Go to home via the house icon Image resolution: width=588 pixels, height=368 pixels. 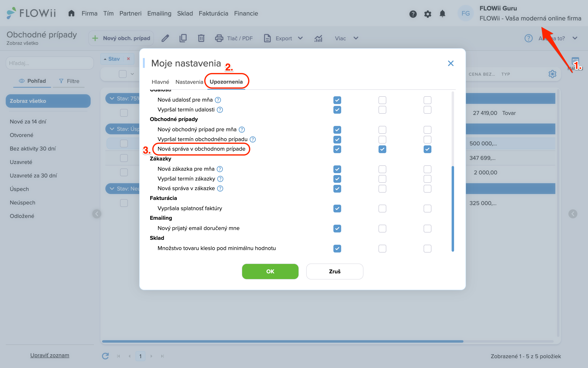tap(71, 13)
